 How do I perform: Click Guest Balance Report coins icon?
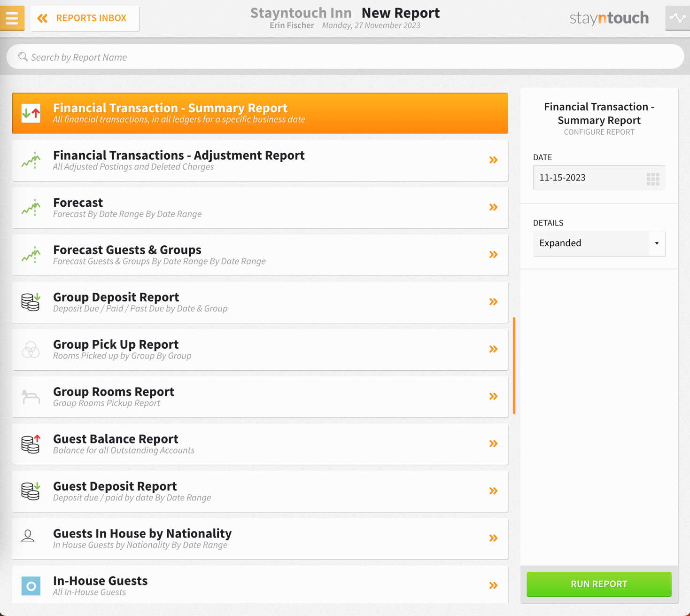point(31,444)
